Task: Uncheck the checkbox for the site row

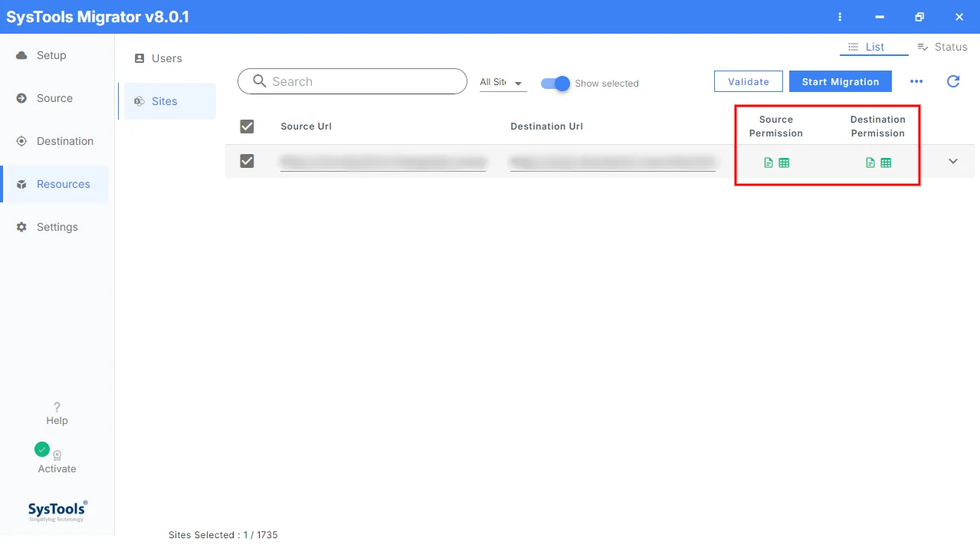Action: click(247, 160)
